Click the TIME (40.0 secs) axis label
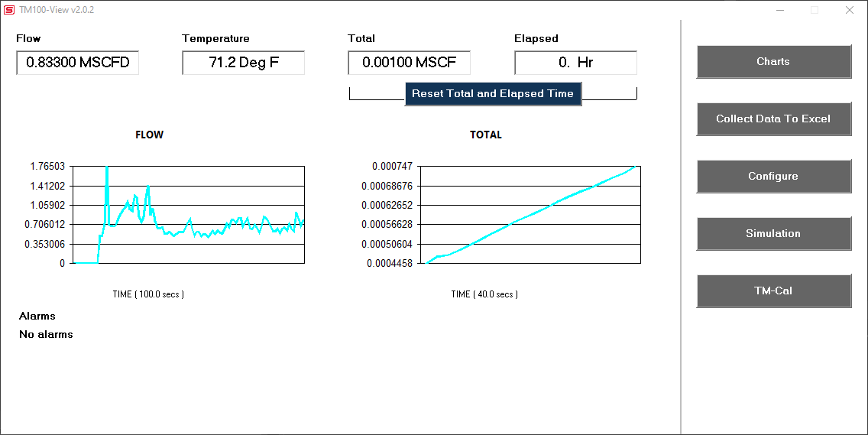The image size is (868, 435). 484,294
